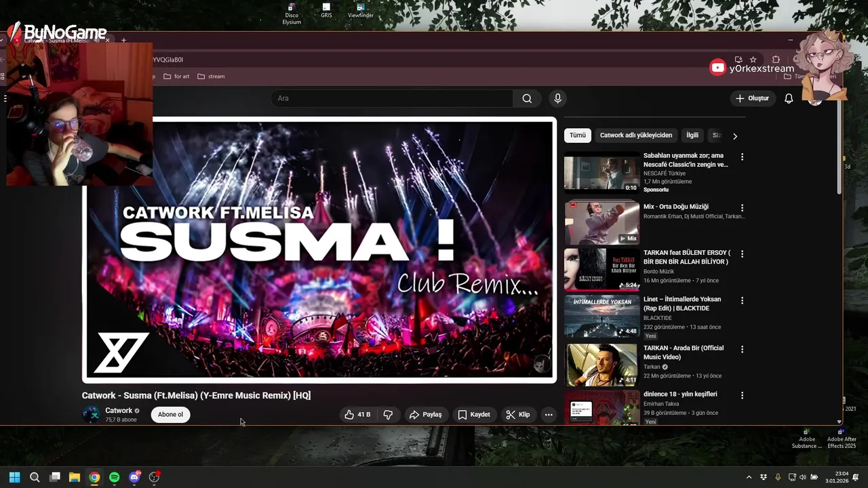Image resolution: width=868 pixels, height=488 pixels.
Task: Open TARKAN feat BÜLENT ERSOY thumbnail
Action: pyautogui.click(x=601, y=270)
